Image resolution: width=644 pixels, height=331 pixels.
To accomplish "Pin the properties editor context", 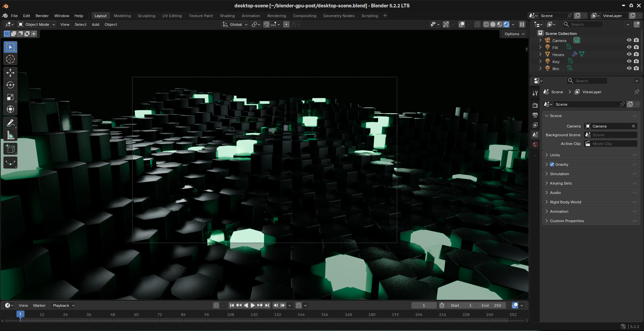I will pos(637,92).
